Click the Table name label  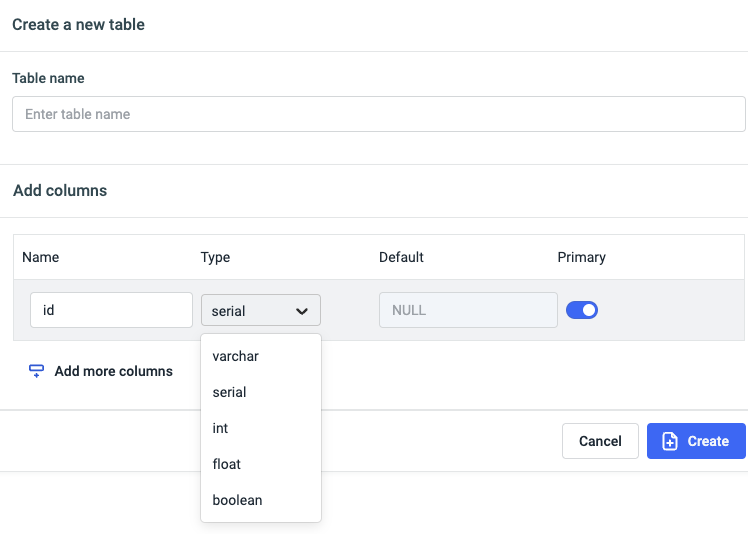pyautogui.click(x=48, y=78)
